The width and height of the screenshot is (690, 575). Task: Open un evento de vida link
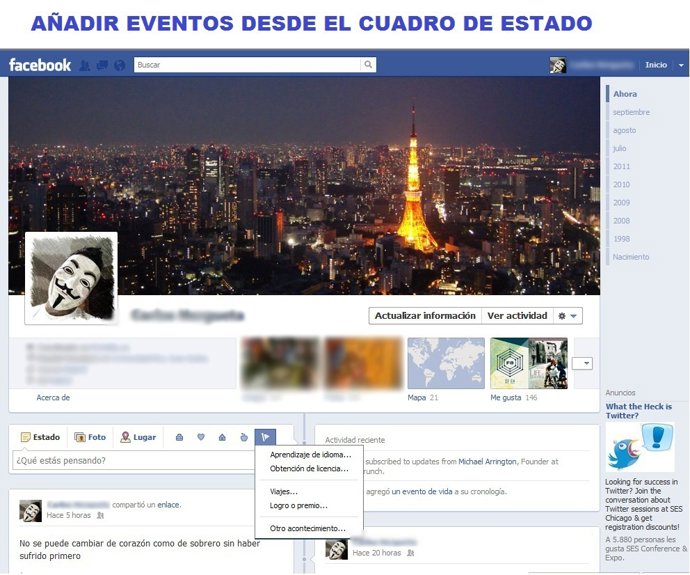(422, 491)
